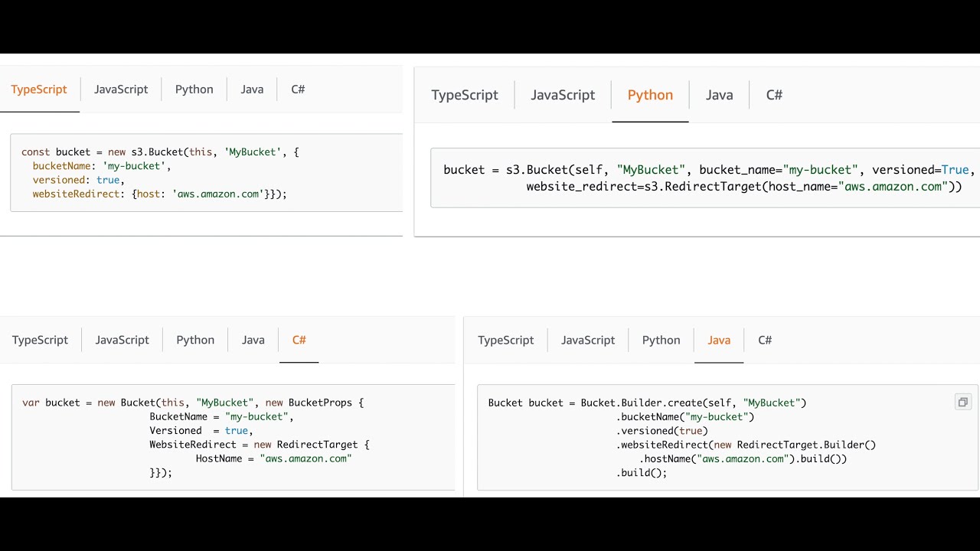Select C# tab in the bottom-right panel
Viewport: 980px width, 551px height.
pyautogui.click(x=765, y=340)
